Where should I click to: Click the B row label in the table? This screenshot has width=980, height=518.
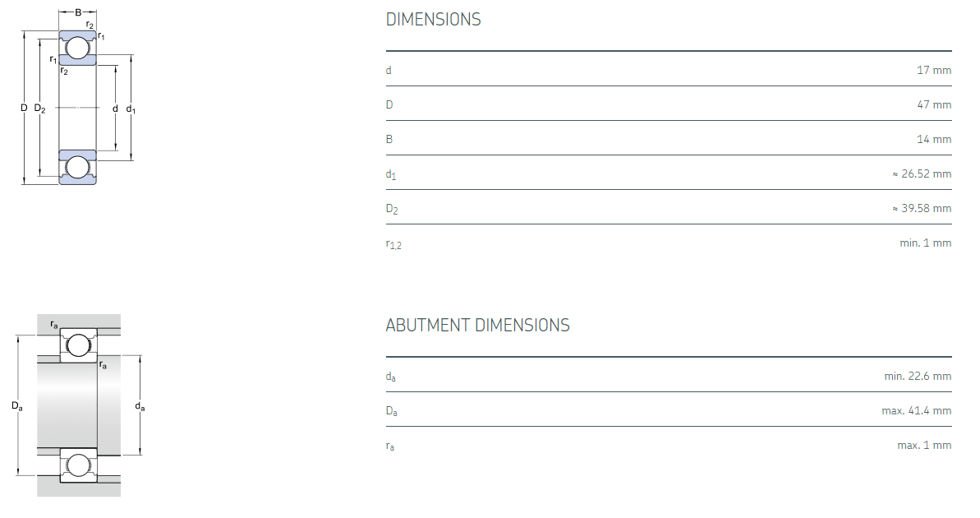(389, 139)
